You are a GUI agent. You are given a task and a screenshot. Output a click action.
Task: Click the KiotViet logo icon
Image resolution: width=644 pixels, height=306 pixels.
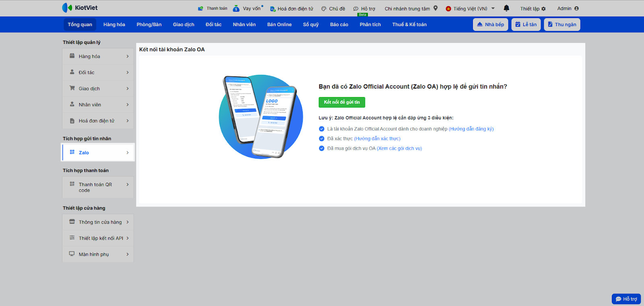(67, 8)
